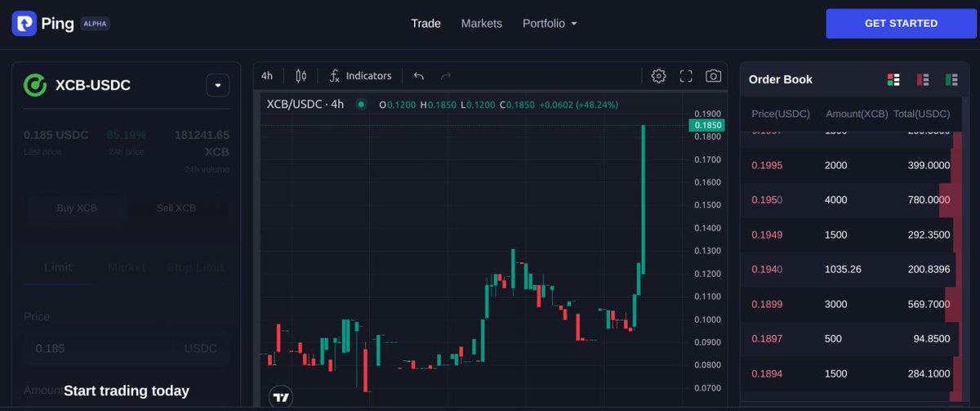Viewport: 980px width, 411px height.
Task: Expand the Portfolio menu
Action: [550, 24]
